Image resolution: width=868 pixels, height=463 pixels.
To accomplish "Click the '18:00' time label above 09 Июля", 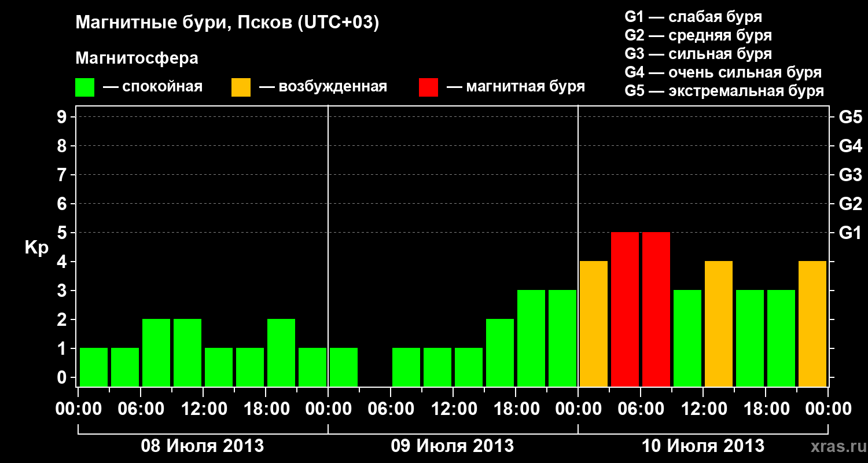I will click(516, 409).
